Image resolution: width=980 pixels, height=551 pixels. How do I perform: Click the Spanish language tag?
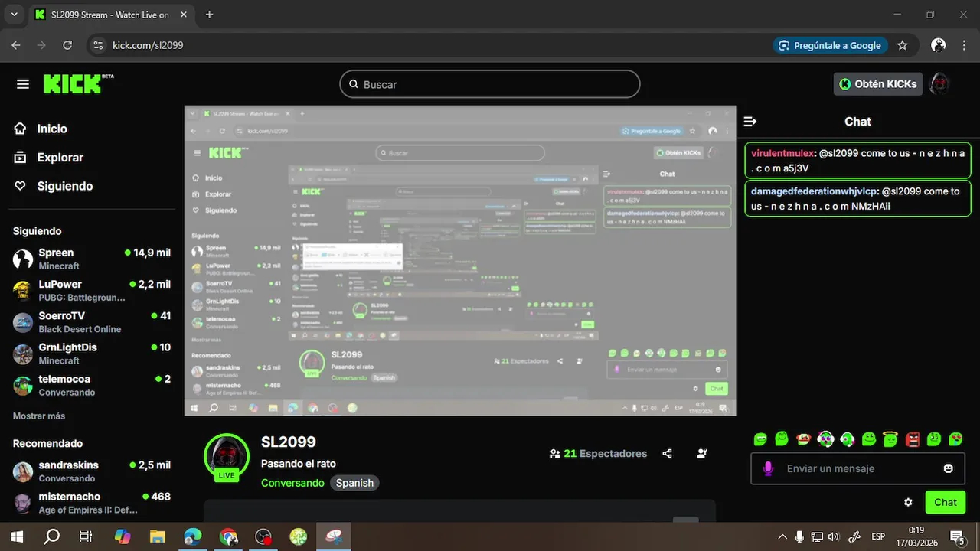(x=354, y=483)
